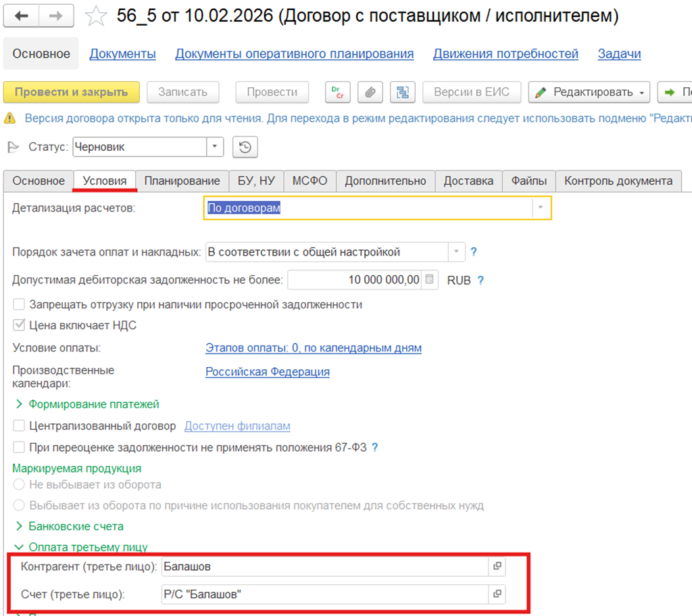Open the Задачи link

(619, 53)
